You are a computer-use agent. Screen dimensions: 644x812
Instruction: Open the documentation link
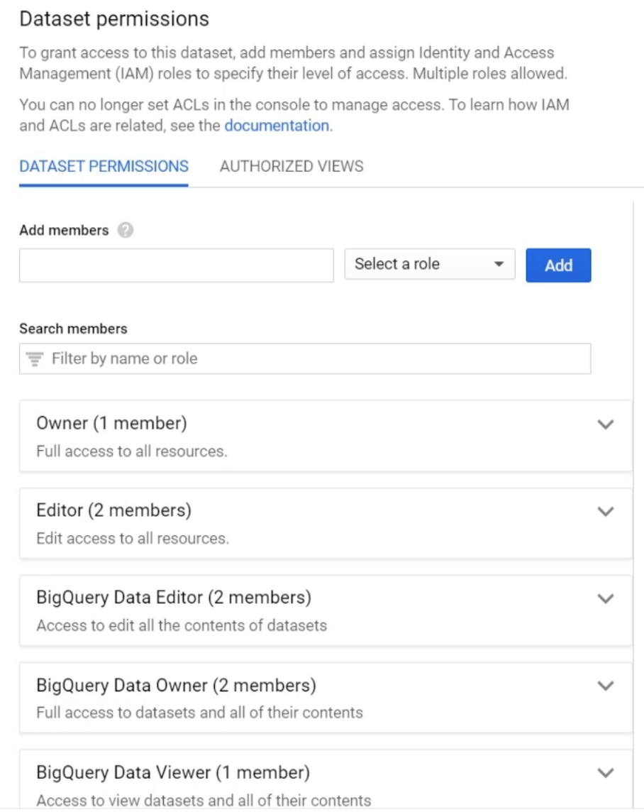[x=277, y=126]
